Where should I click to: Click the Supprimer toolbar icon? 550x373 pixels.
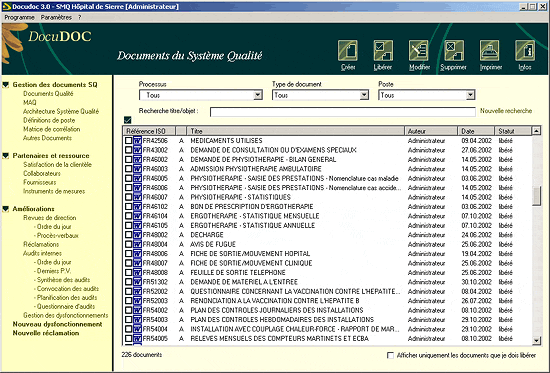(454, 51)
